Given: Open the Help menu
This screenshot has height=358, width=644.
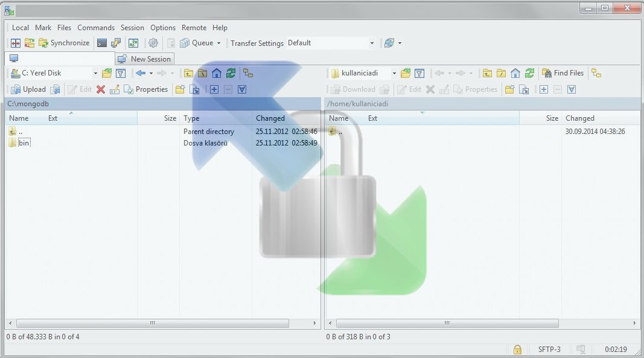Looking at the screenshot, I should (x=220, y=28).
